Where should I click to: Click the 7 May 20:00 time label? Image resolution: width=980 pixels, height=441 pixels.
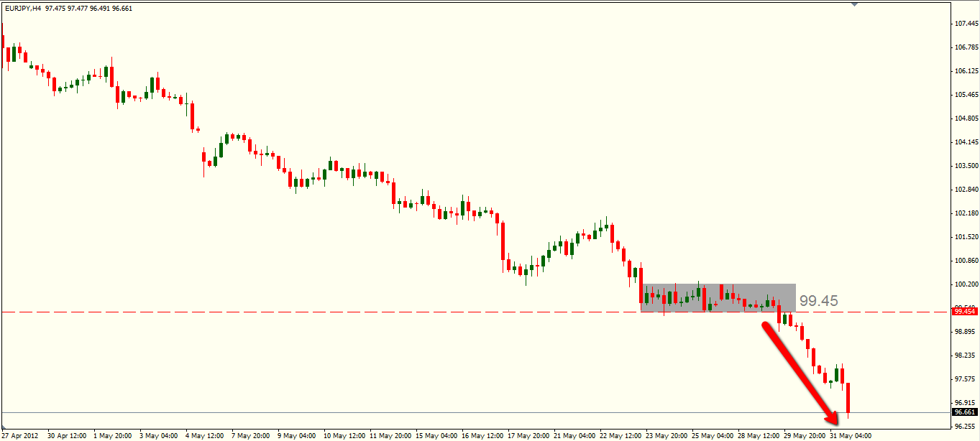point(250,435)
